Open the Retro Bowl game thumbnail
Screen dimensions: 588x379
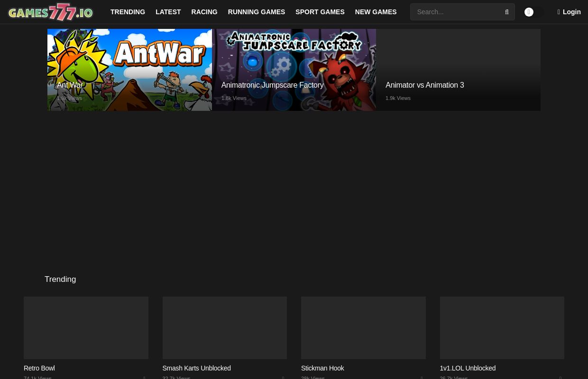[86, 328]
